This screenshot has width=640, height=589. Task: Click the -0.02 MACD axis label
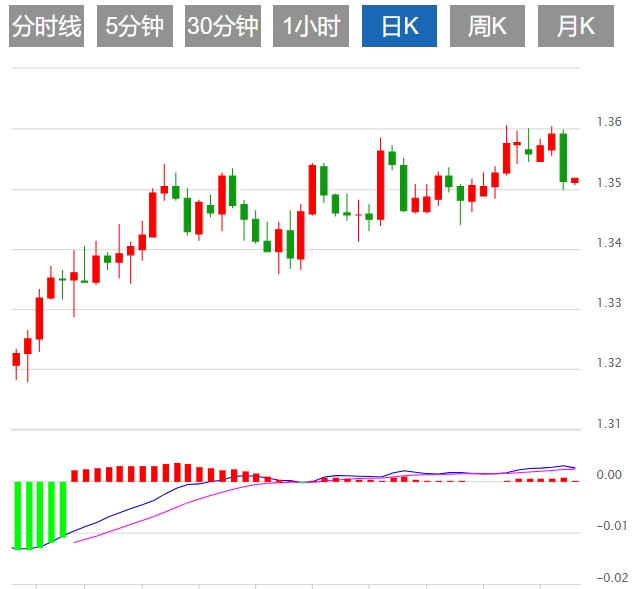[611, 578]
